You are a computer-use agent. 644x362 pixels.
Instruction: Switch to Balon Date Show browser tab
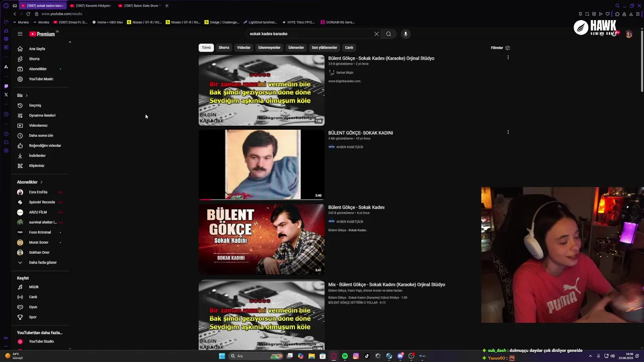139,6
